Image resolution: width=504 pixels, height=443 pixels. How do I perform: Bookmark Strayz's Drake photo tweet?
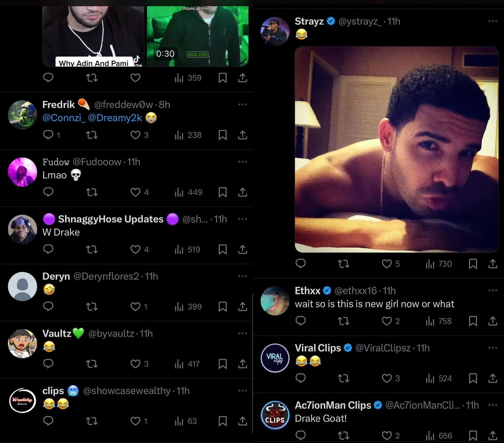tap(473, 264)
